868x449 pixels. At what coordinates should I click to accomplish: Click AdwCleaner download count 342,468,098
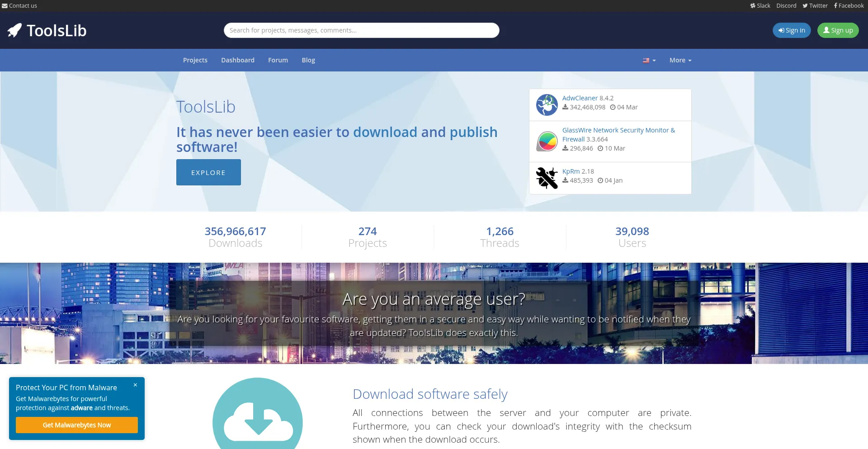[584, 107]
